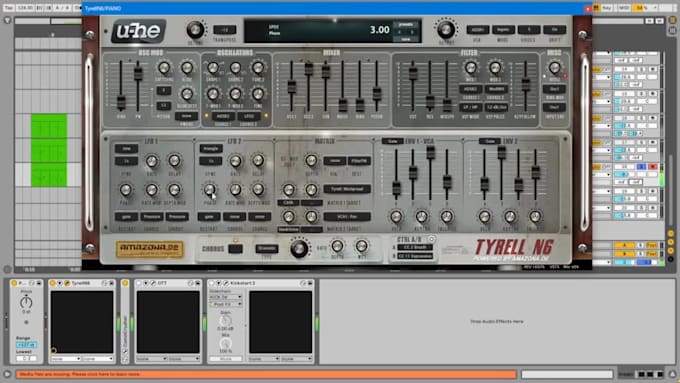Click the u-he logo badge

click(138, 31)
